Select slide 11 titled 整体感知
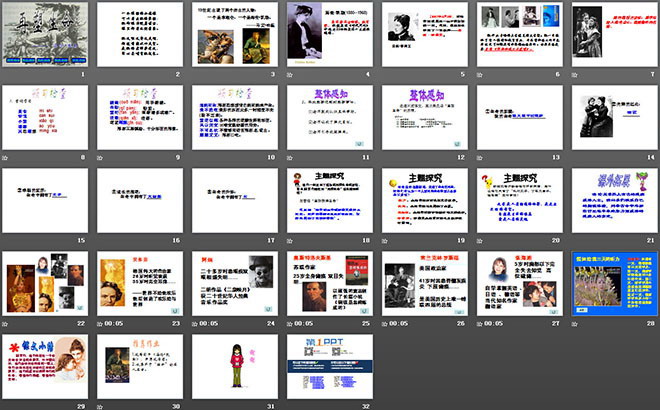Image resolution: width=660 pixels, height=410 pixels. pos(327,118)
